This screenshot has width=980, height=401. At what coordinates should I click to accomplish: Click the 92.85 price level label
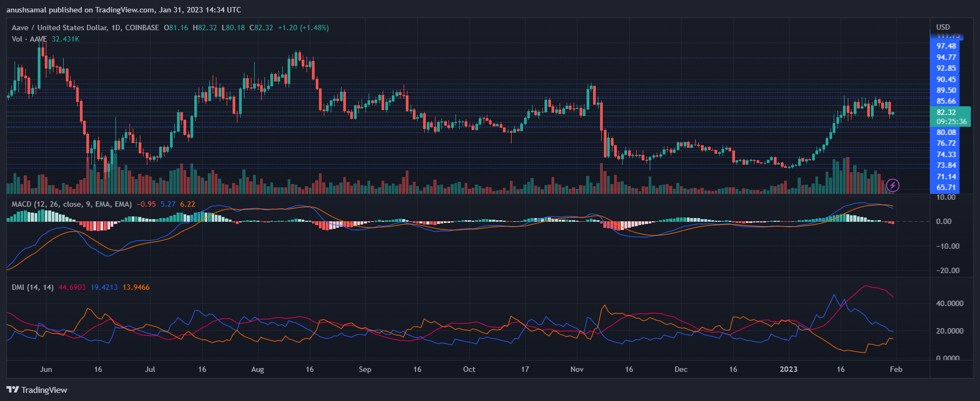tap(946, 68)
